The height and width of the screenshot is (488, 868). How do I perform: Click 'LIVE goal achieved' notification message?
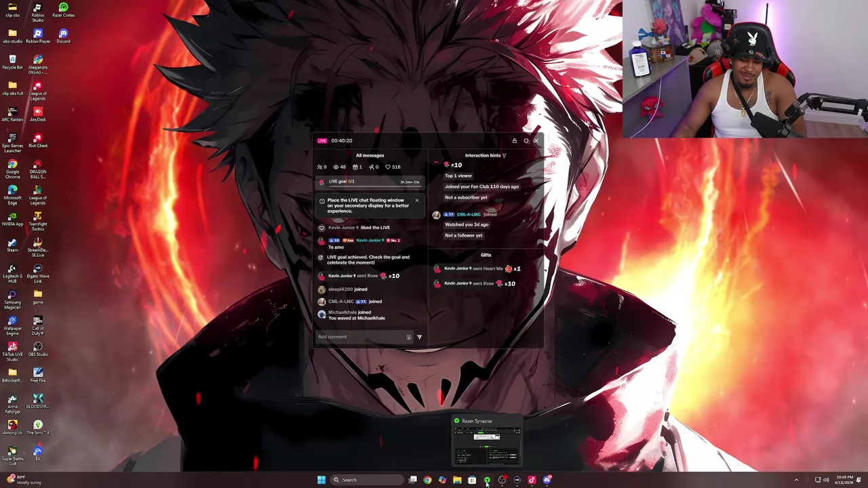click(x=368, y=260)
